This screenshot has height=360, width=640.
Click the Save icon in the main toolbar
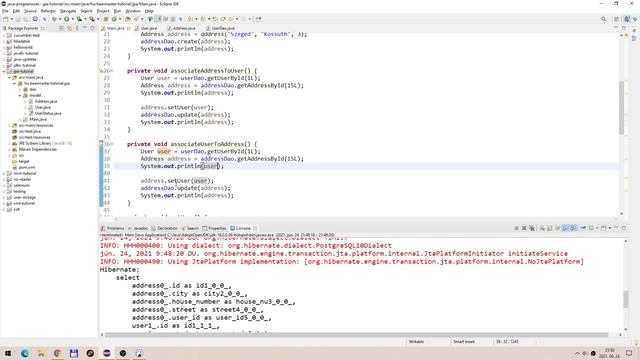(x=18, y=19)
